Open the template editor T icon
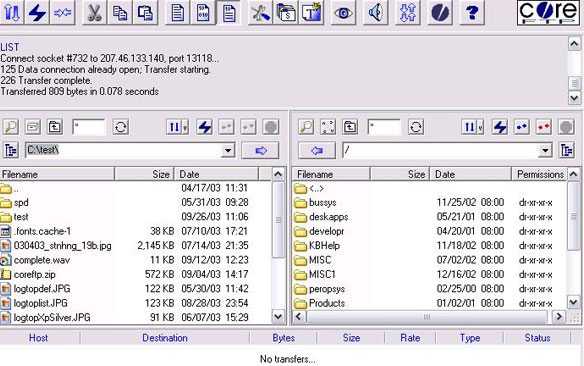The image size is (584, 366). pos(311,13)
